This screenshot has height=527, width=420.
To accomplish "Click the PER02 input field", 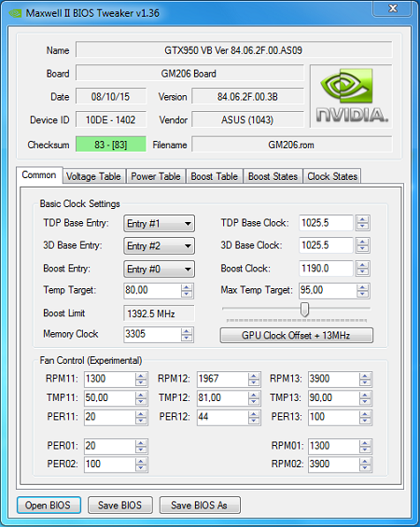I will coord(110,465).
